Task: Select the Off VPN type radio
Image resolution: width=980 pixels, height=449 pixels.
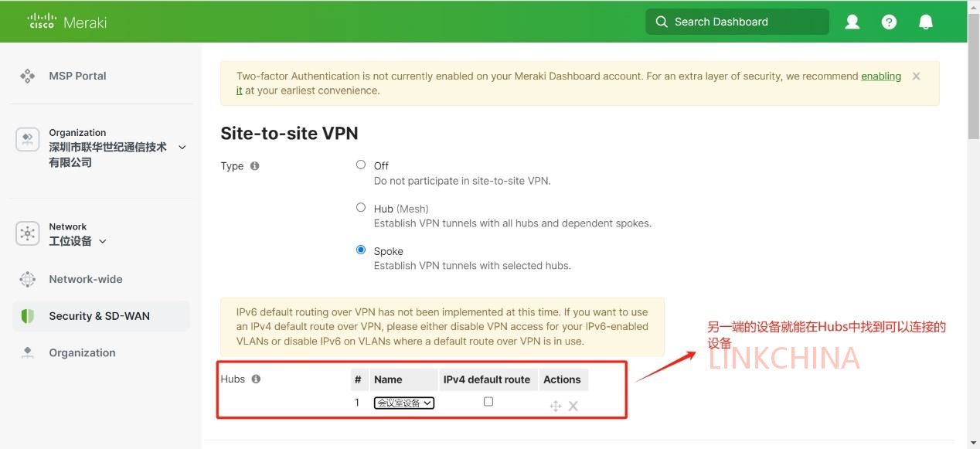Action: pyautogui.click(x=361, y=165)
